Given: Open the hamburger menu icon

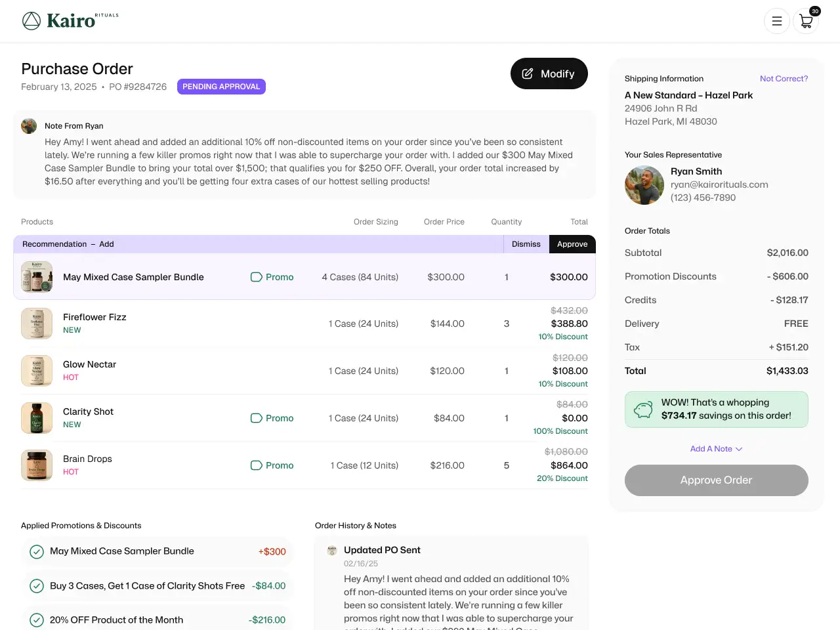Looking at the screenshot, I should tap(776, 21).
